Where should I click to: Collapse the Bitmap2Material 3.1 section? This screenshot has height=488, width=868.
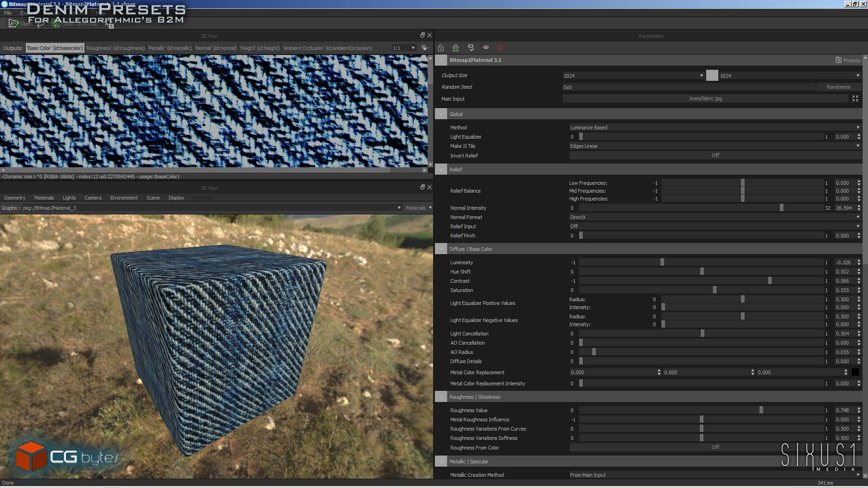coord(441,60)
